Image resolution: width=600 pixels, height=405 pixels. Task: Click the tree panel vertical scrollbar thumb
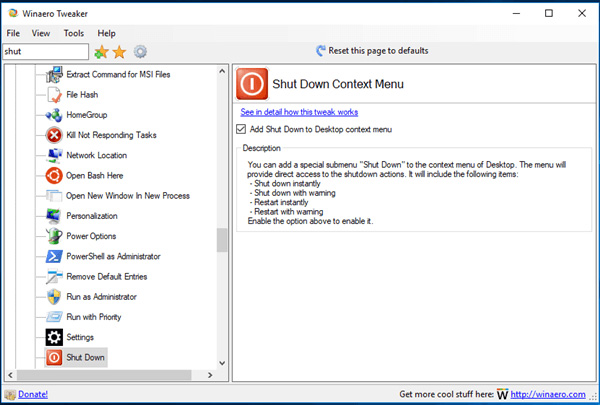point(222,240)
